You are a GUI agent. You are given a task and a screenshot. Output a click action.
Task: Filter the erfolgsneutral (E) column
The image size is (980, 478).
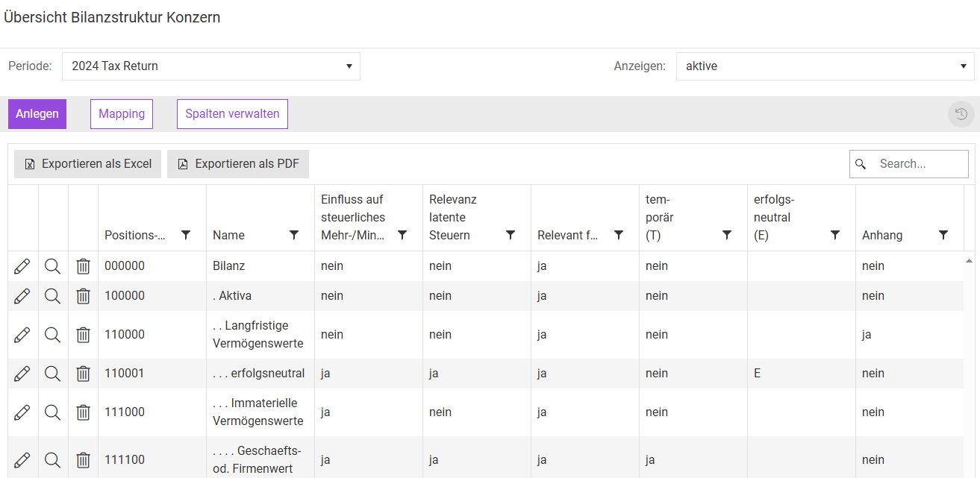click(x=835, y=235)
